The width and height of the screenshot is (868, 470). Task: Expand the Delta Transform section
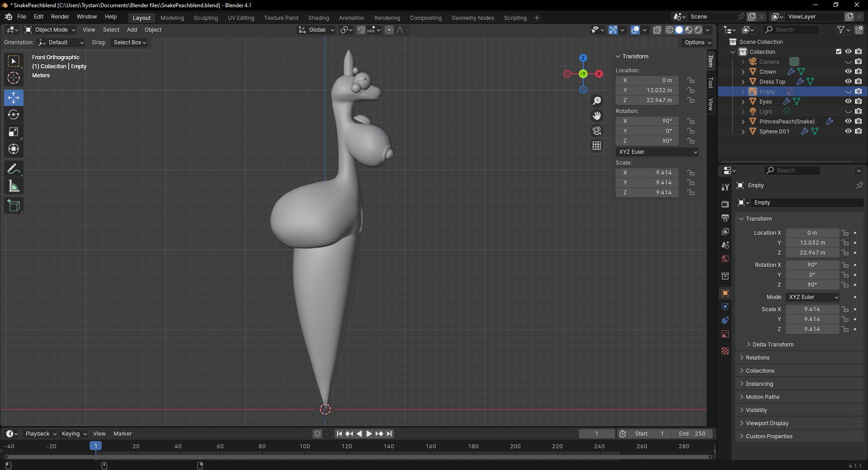click(773, 345)
